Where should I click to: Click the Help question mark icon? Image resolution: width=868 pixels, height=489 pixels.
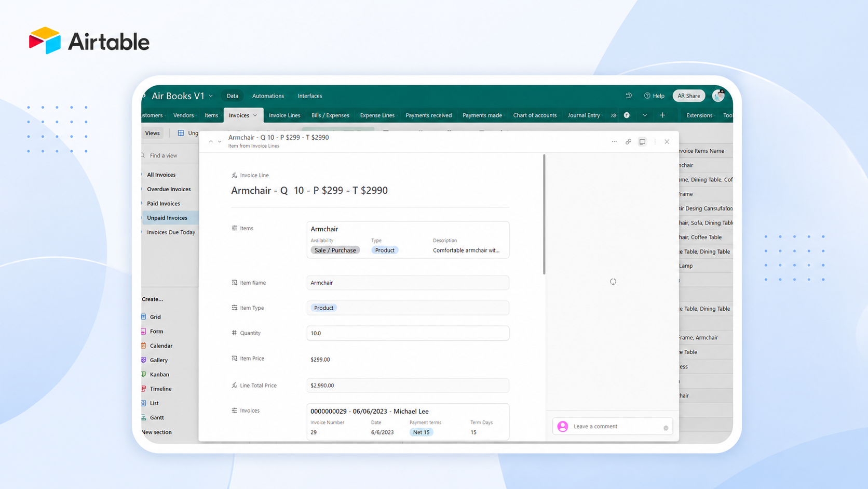pos(647,96)
